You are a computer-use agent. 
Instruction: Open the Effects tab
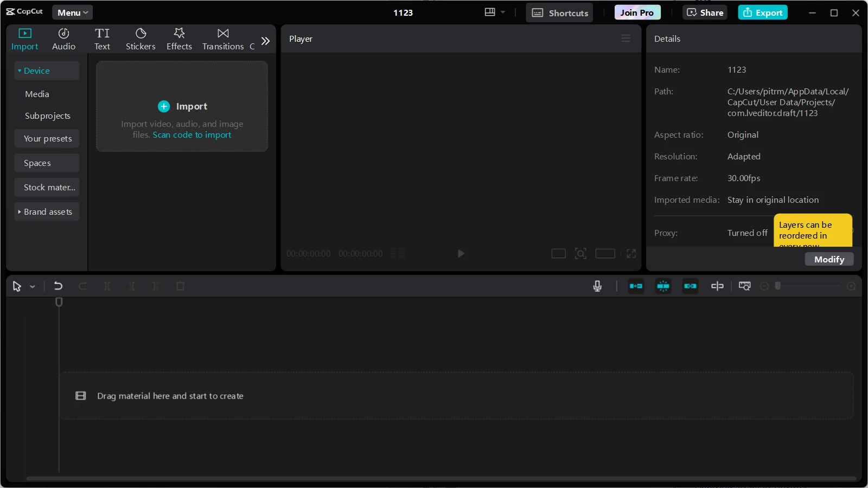[x=179, y=40]
